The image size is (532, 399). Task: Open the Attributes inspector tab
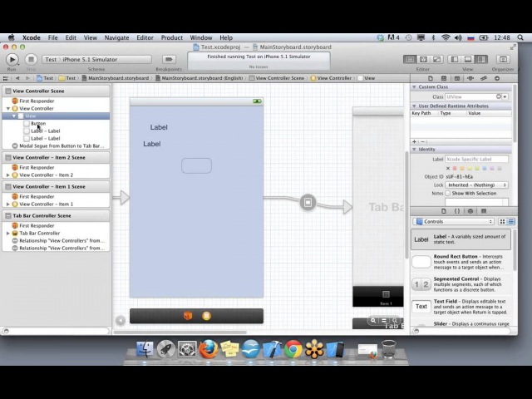click(x=470, y=78)
